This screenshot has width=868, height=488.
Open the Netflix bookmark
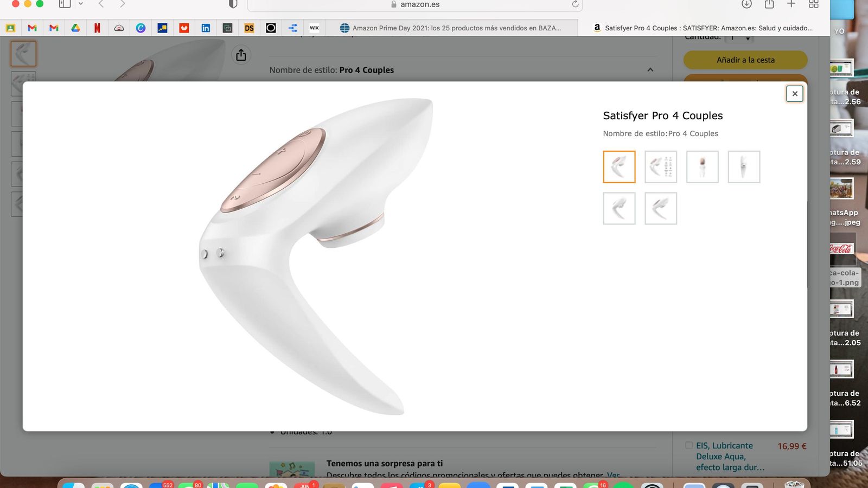(98, 28)
